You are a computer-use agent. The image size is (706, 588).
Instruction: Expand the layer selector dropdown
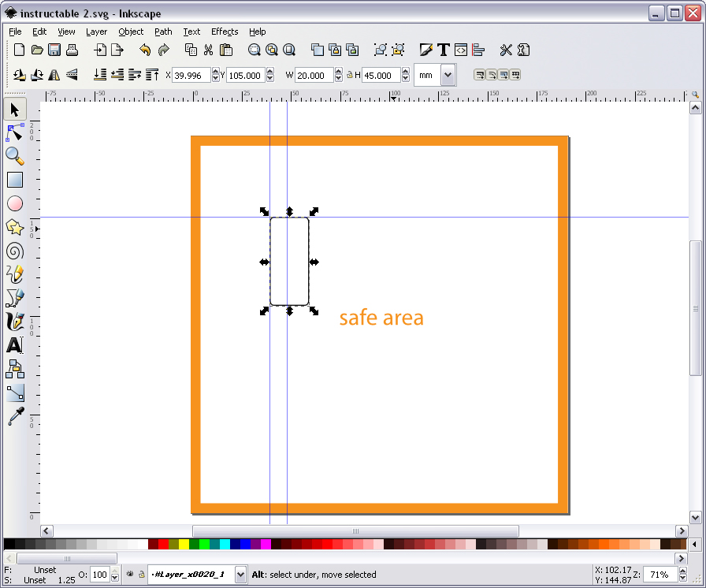tap(240, 575)
